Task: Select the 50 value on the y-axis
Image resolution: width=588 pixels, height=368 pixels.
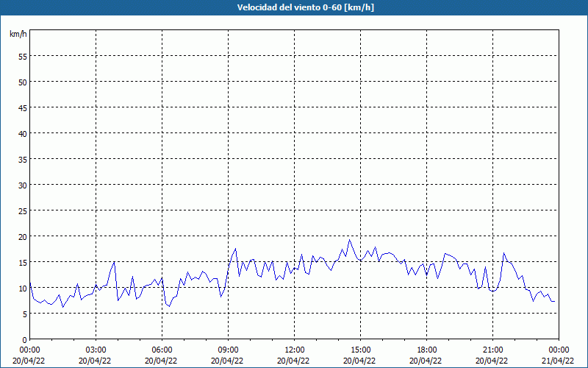Action: click(x=23, y=82)
